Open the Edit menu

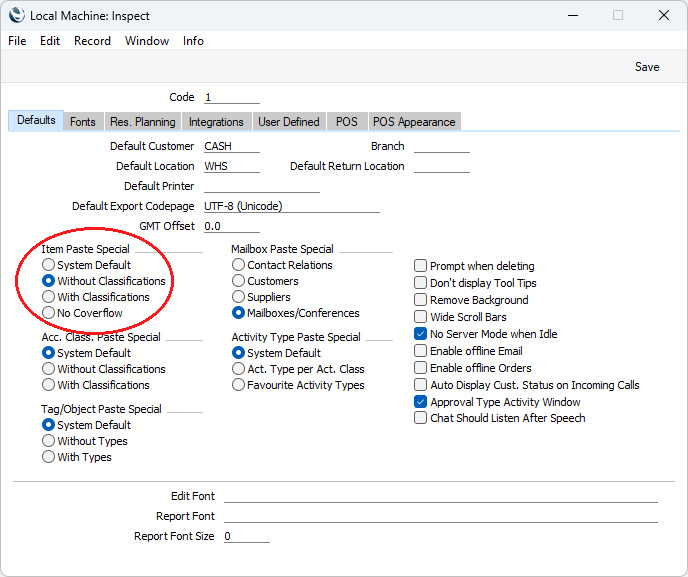pos(50,41)
